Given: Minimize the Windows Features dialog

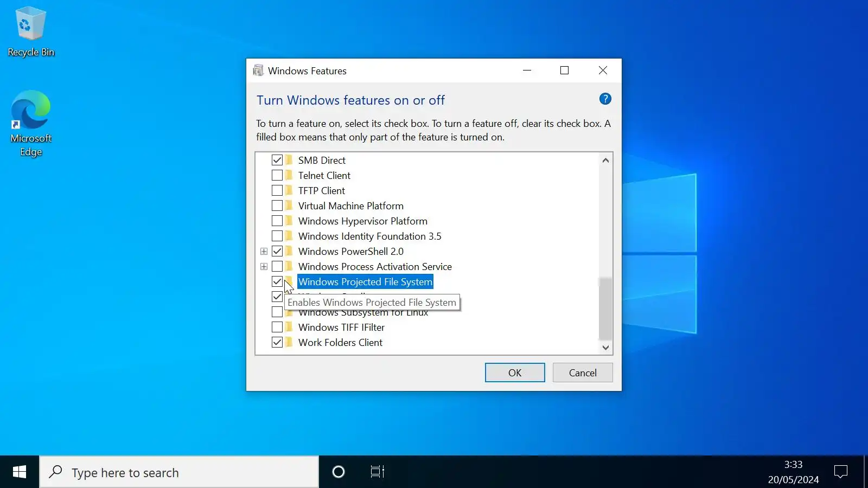Looking at the screenshot, I should pos(527,70).
